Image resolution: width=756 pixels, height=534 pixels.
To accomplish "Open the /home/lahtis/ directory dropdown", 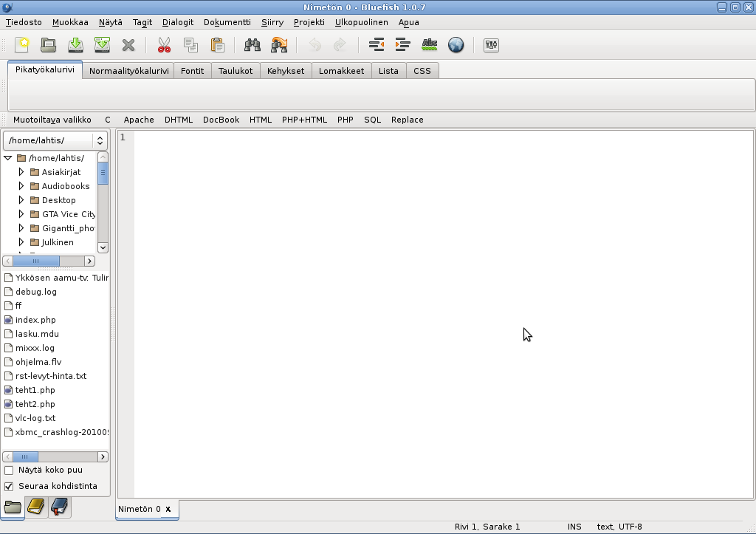I will [55, 140].
